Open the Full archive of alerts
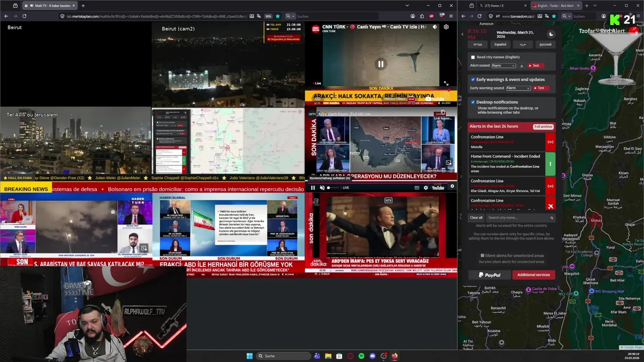This screenshot has width=644, height=362. [x=543, y=127]
